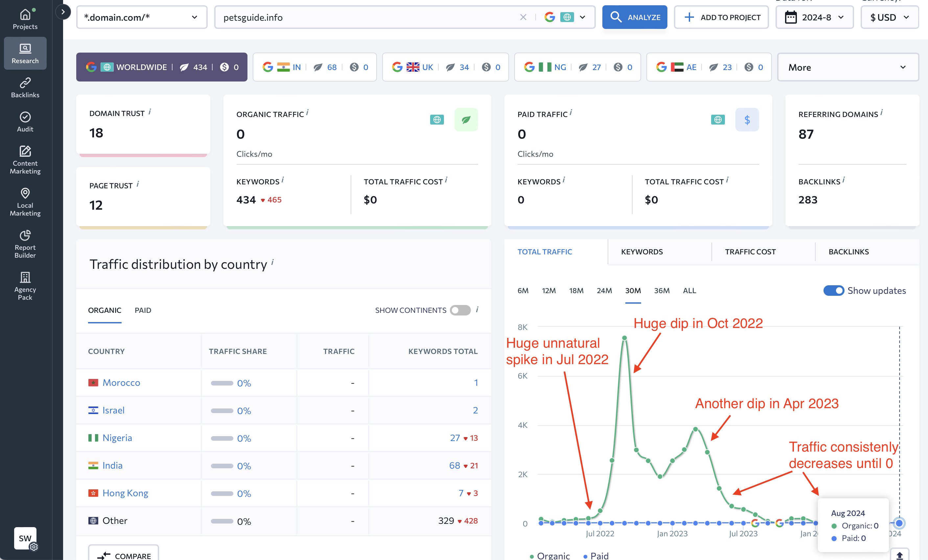The image size is (928, 560).
Task: Select the Worldwide region tab
Action: (x=162, y=67)
